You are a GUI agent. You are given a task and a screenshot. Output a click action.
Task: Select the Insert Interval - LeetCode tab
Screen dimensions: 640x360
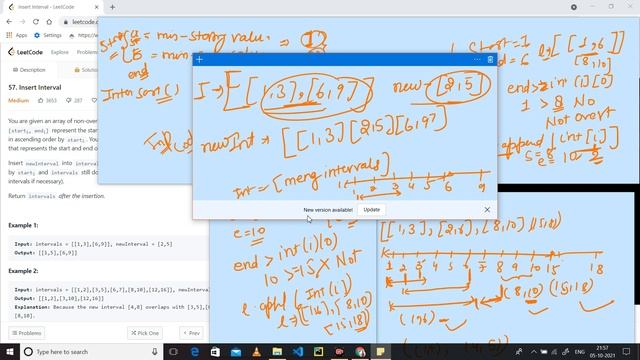point(53,7)
